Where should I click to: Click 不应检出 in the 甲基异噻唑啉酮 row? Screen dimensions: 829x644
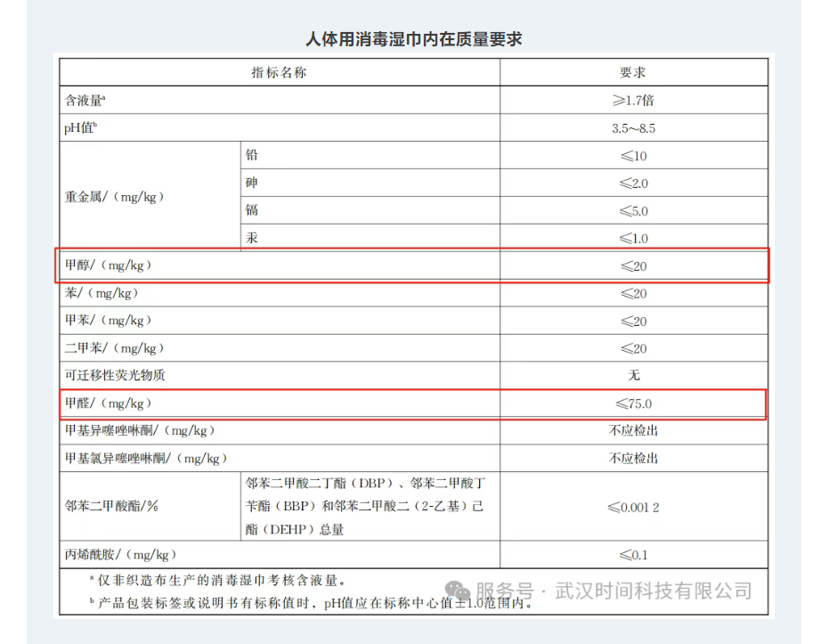pos(633,430)
